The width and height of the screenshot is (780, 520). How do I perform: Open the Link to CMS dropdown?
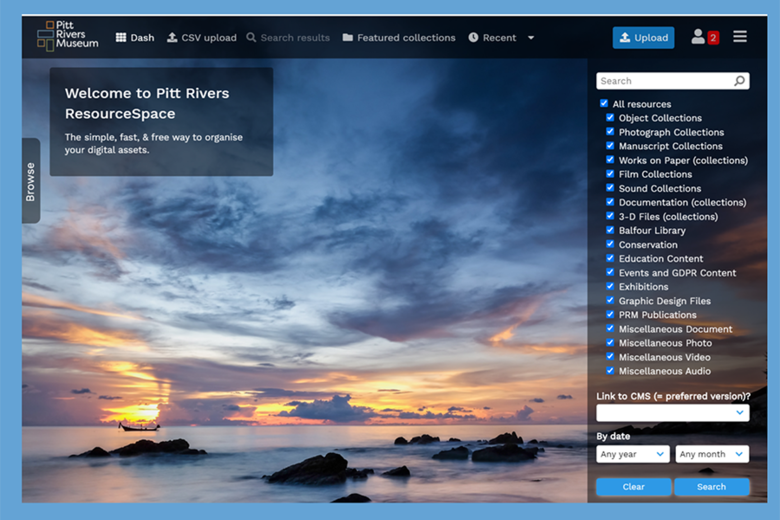point(673,413)
